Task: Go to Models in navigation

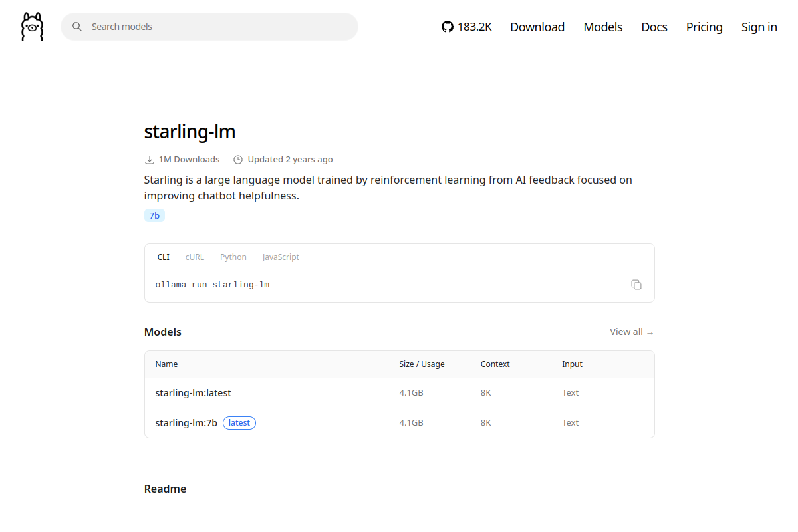Action: (603, 27)
